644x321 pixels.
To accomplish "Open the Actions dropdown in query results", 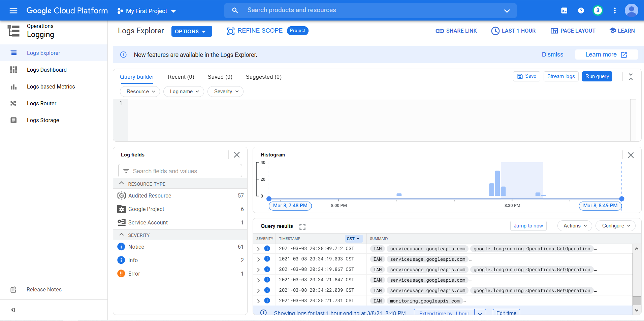I will (x=575, y=226).
